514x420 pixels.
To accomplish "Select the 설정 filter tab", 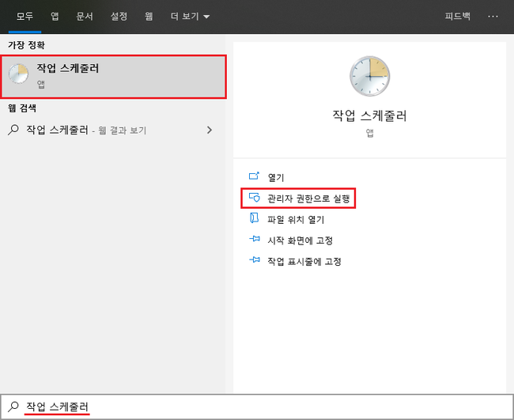I will click(119, 16).
